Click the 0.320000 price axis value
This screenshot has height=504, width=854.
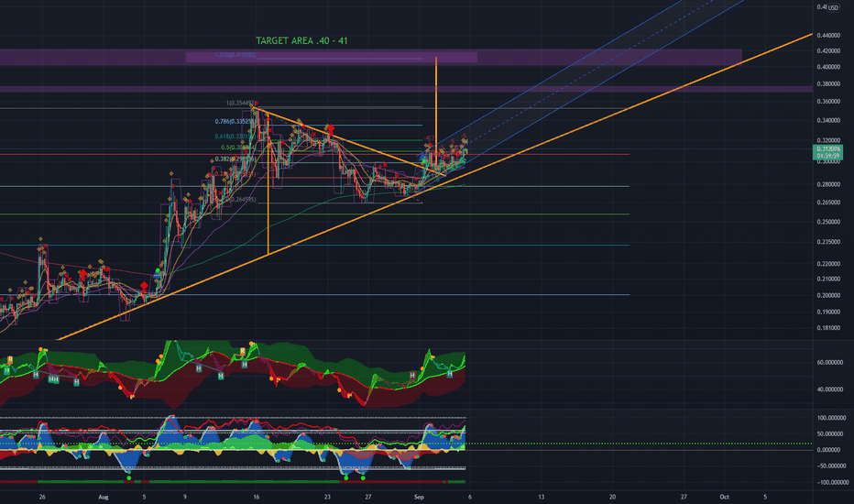828,140
